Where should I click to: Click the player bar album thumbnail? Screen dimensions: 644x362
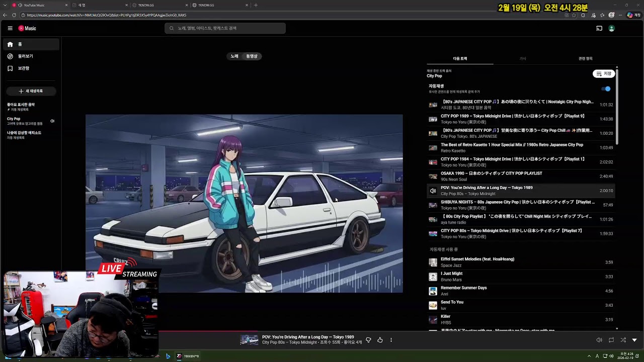[x=249, y=340]
